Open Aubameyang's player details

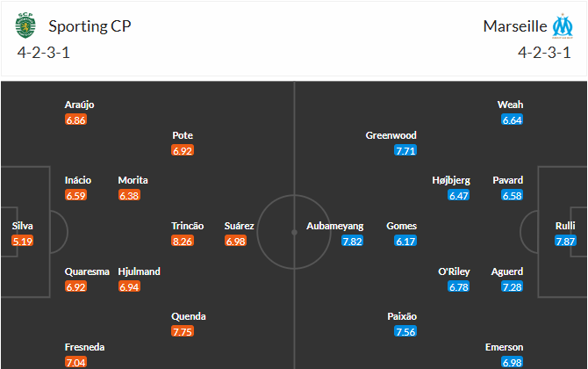tap(334, 226)
